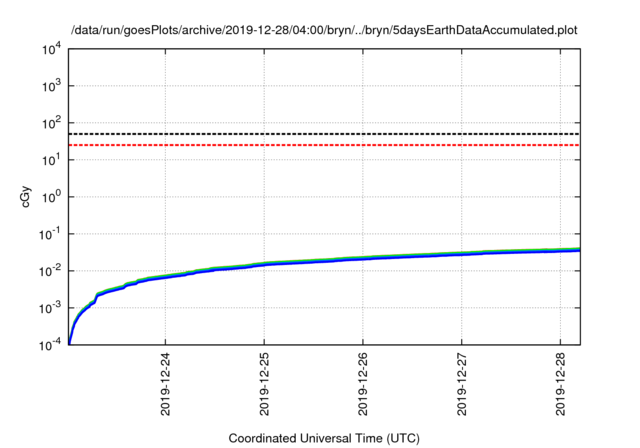
Task: Click the 10^-3 y-axis label
Action: click(50, 308)
